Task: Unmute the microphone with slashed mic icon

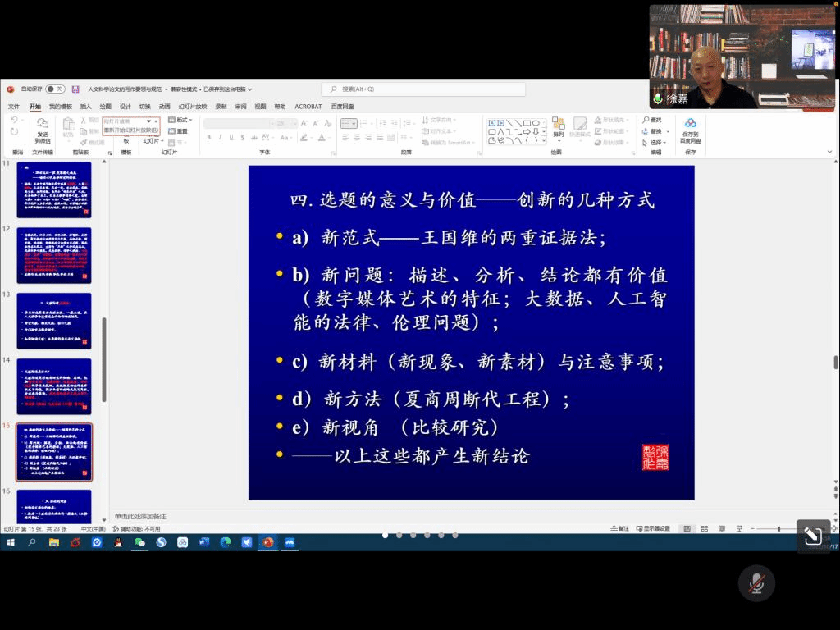Action: point(756,582)
